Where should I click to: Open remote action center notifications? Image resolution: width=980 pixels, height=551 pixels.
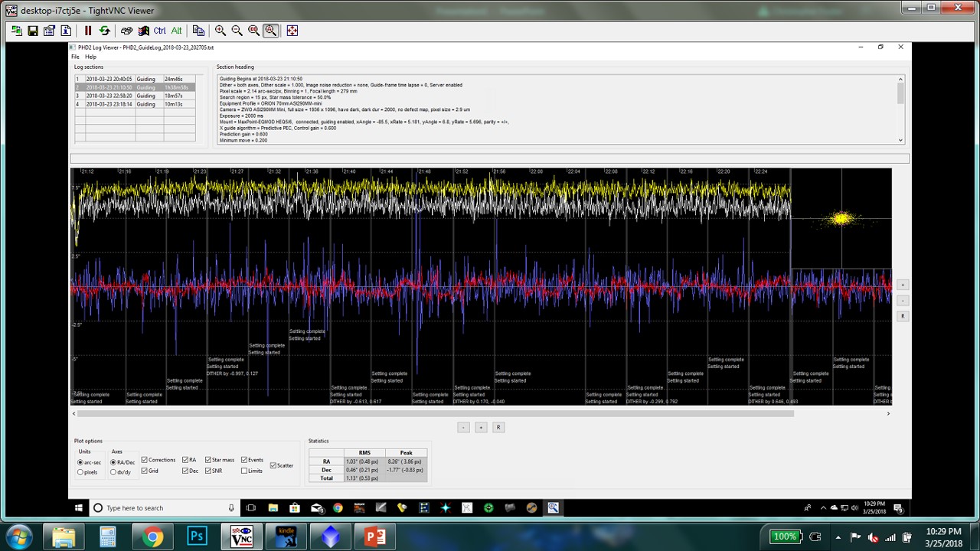coord(898,507)
